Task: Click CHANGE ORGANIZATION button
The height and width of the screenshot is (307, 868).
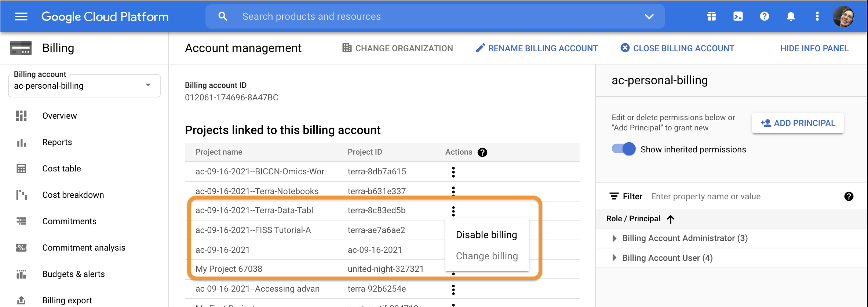Action: (x=397, y=48)
